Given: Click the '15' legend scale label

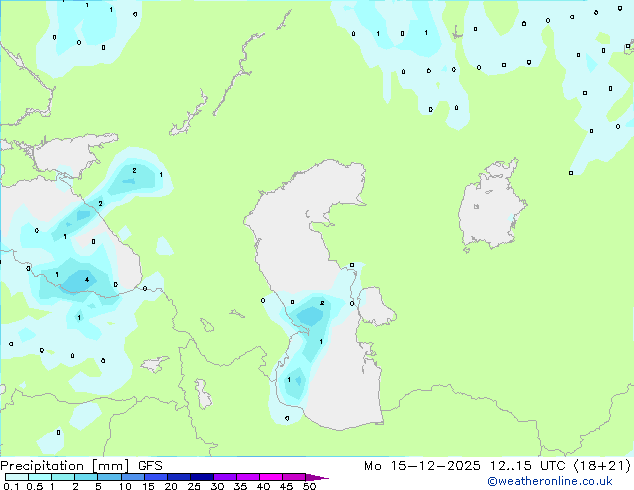Looking at the screenshot, I should tap(148, 486).
